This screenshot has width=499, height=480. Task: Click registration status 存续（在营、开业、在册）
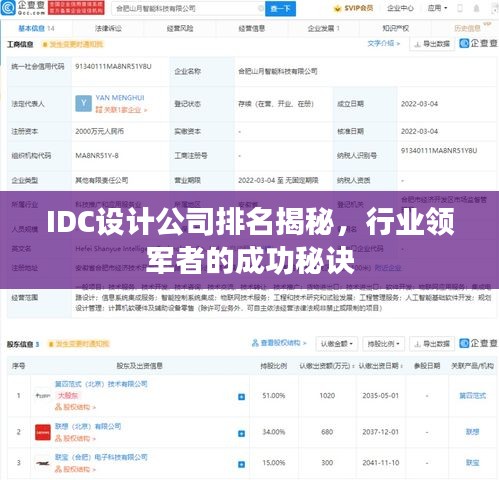click(x=276, y=104)
